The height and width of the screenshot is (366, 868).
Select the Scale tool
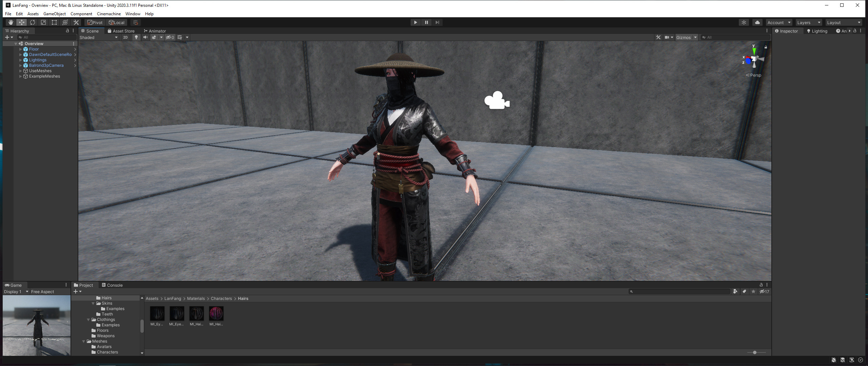click(43, 22)
